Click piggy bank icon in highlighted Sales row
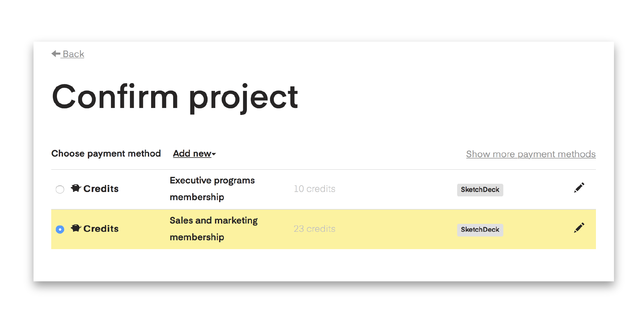The image size is (644, 323). (76, 228)
